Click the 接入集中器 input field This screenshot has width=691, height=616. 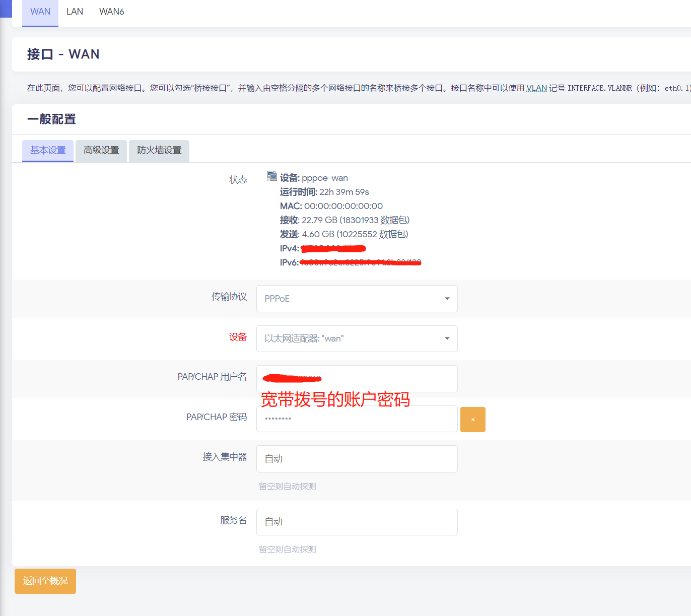tap(357, 459)
